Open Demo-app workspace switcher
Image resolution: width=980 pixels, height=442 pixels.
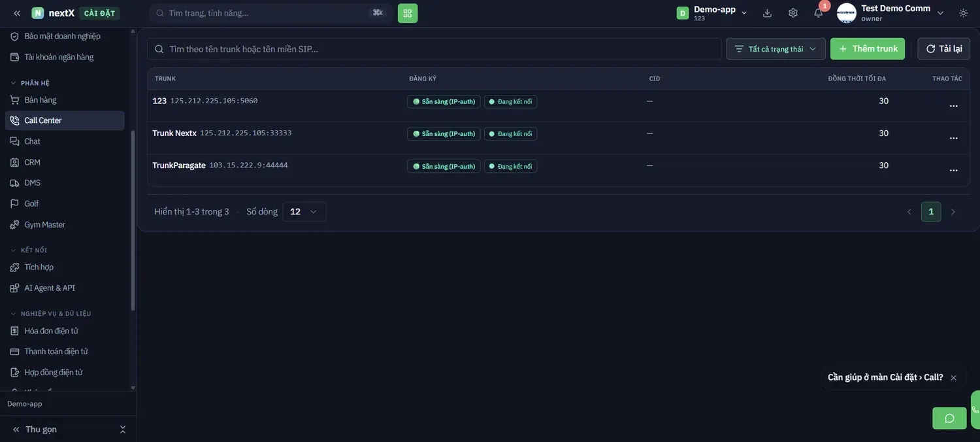[x=713, y=13]
